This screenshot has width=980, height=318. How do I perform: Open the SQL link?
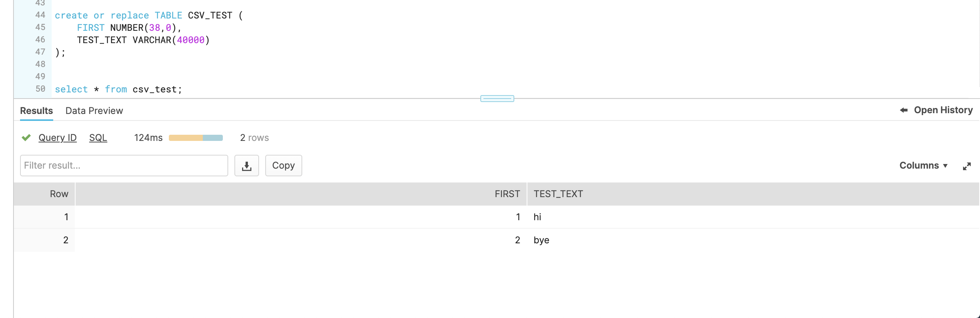point(98,138)
